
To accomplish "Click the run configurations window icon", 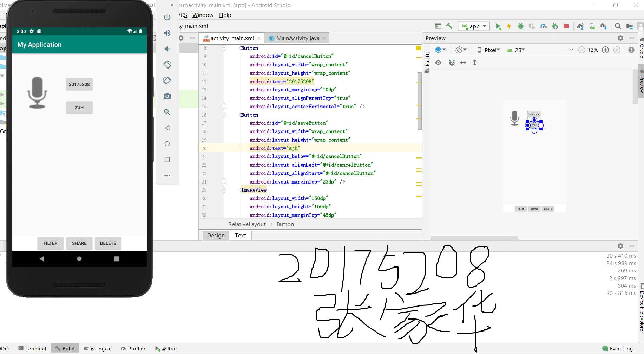I will click(438, 26).
